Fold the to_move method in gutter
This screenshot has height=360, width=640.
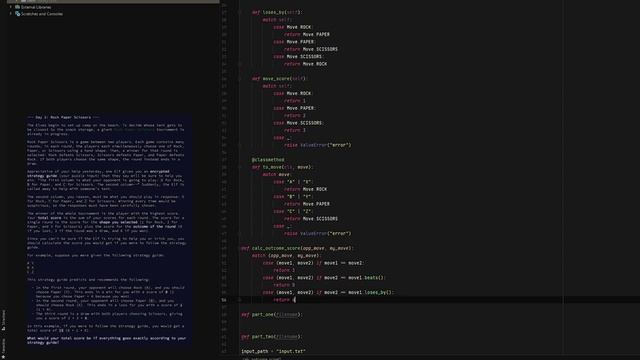(240, 167)
